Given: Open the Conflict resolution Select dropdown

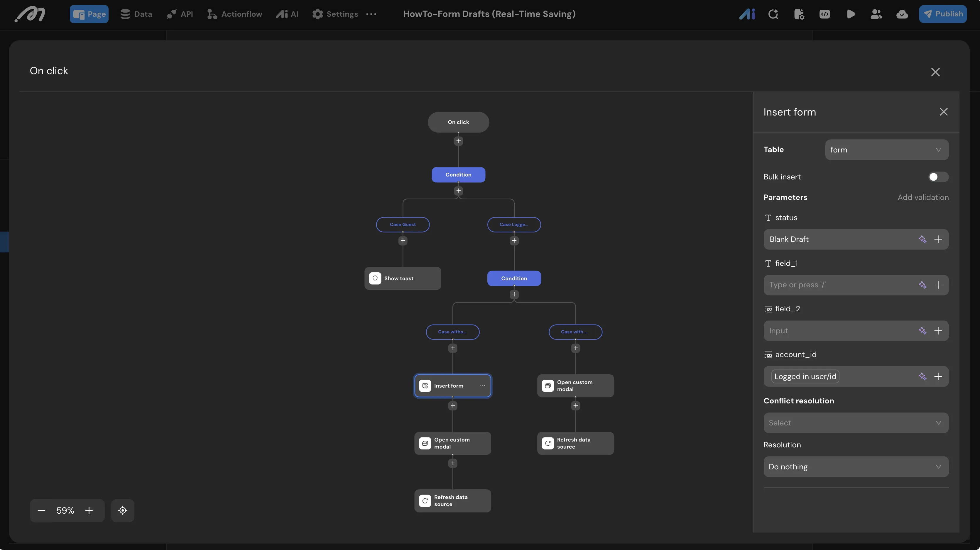Looking at the screenshot, I should click(x=856, y=423).
